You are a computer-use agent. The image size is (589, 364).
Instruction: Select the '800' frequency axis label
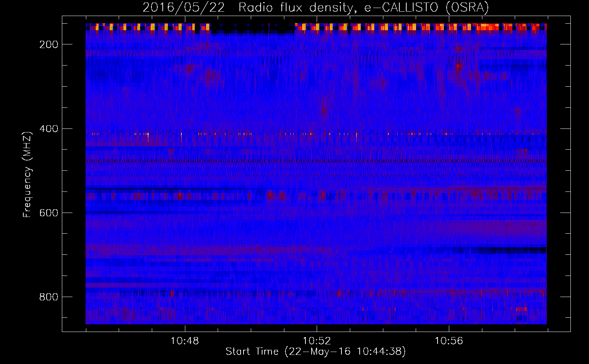click(x=48, y=297)
